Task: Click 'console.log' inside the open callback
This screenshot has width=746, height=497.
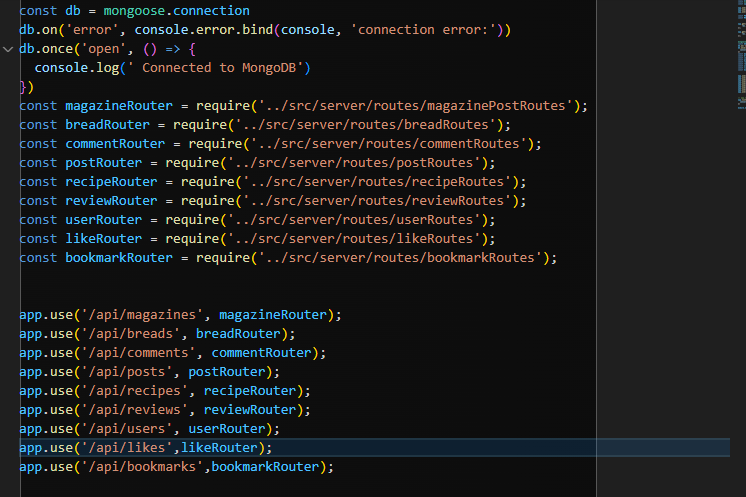Action: [x=77, y=68]
